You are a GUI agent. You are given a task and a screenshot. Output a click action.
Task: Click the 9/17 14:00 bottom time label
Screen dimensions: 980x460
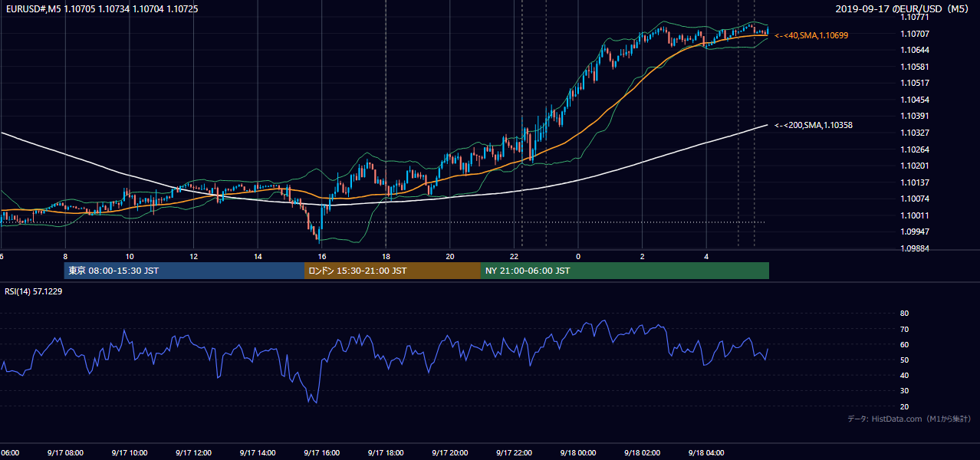tap(257, 453)
